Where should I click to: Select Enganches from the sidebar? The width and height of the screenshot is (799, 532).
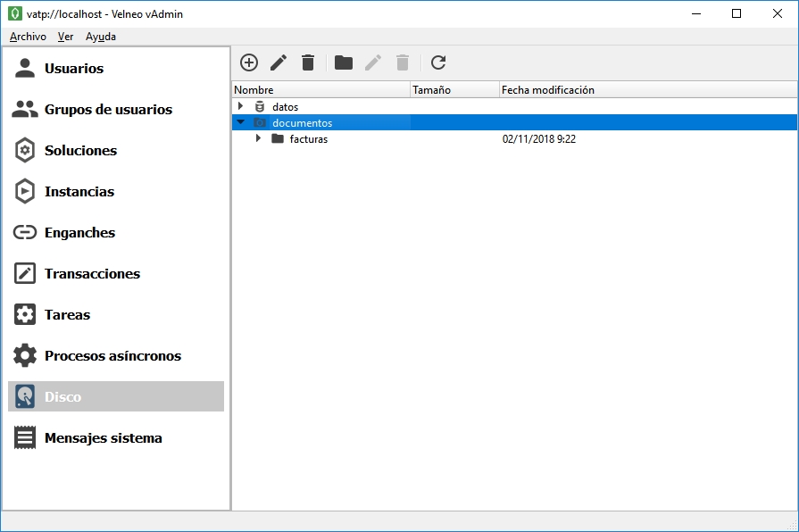coord(79,233)
